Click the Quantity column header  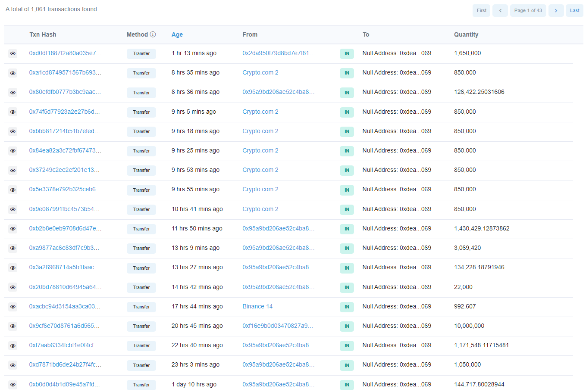click(466, 34)
